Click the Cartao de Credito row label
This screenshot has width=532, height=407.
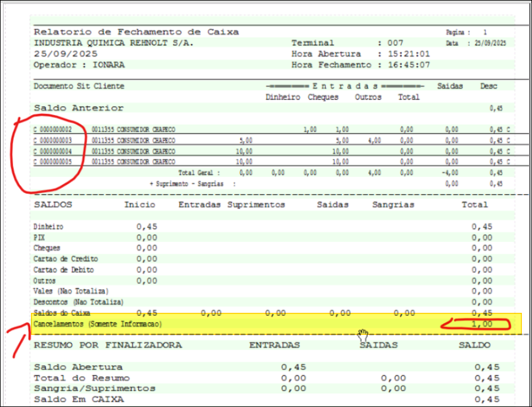pyautogui.click(x=66, y=259)
